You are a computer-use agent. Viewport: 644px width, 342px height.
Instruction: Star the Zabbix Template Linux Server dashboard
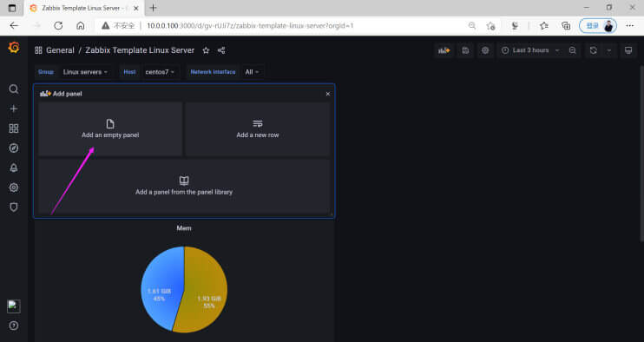point(206,50)
